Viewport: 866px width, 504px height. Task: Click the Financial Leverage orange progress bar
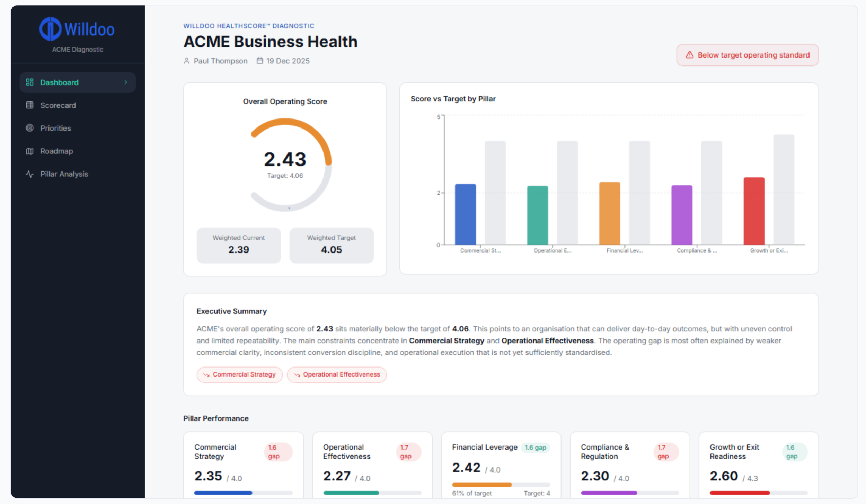click(x=481, y=485)
